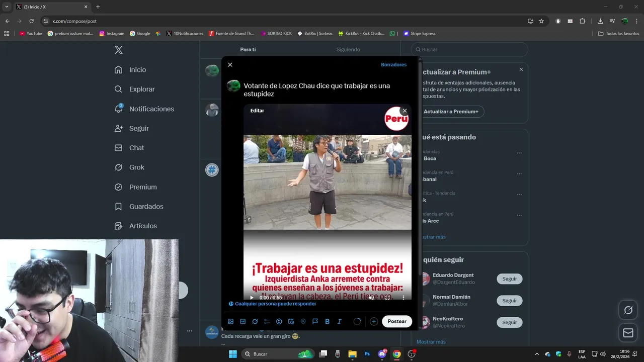Image resolution: width=644 pixels, height=362 pixels.
Task: Reload the page in Chrome
Action: tap(31, 21)
